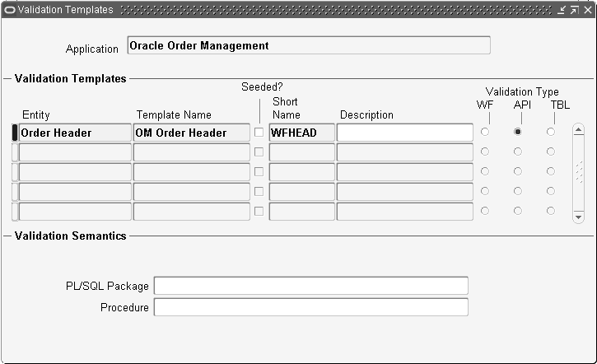Click the fourth row Template Name field
Screen dimensions: 597x364
point(192,192)
